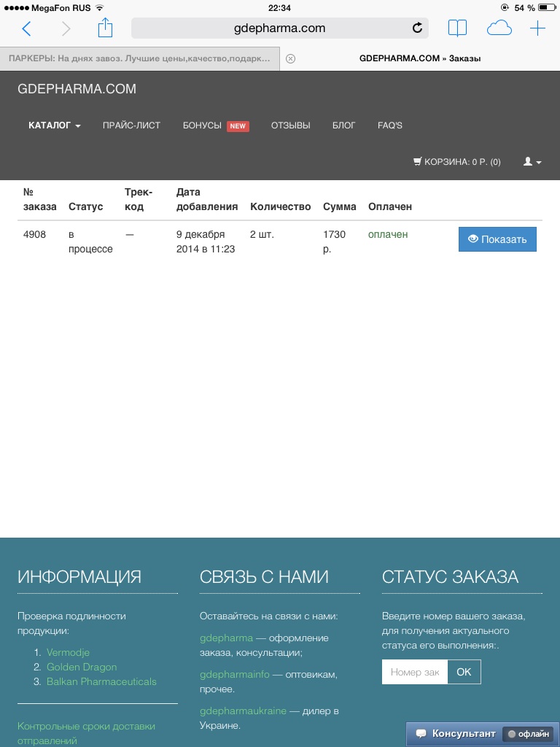560x747 pixels.
Task: Close the ПАРКЕРЫ tab with X icon
Action: pyautogui.click(x=290, y=58)
